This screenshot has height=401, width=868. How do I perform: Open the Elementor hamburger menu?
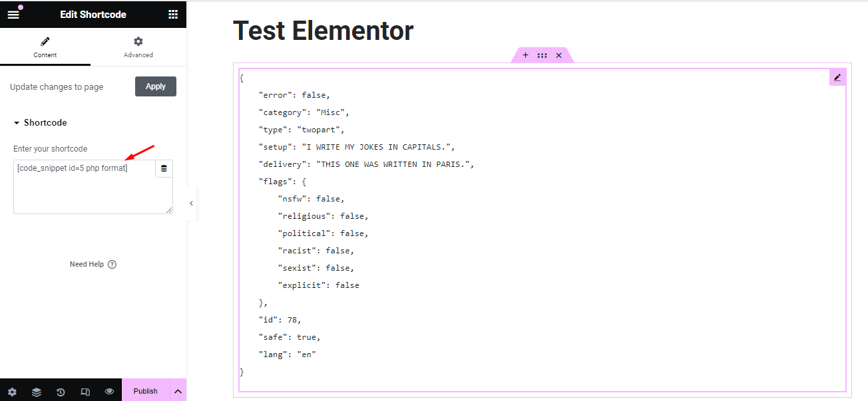(13, 14)
